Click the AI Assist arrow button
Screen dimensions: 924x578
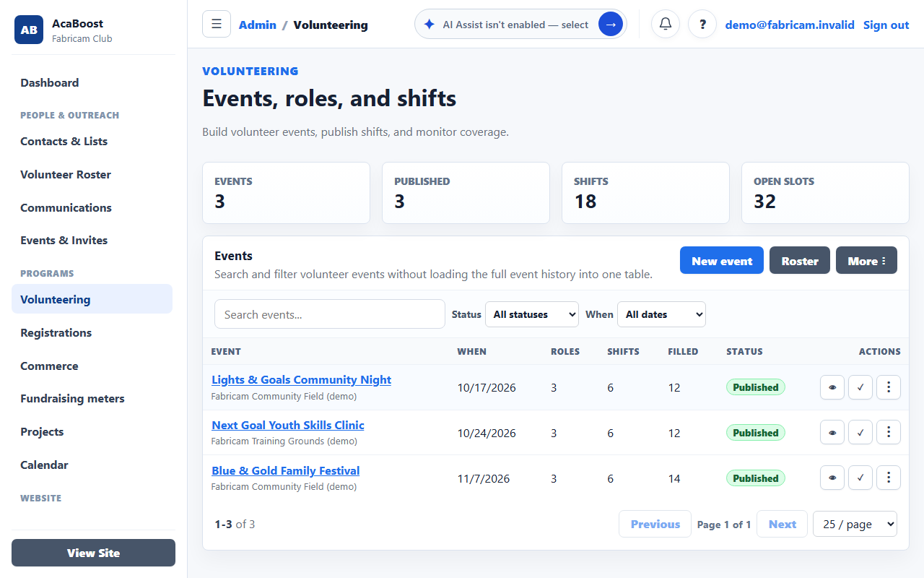point(611,24)
